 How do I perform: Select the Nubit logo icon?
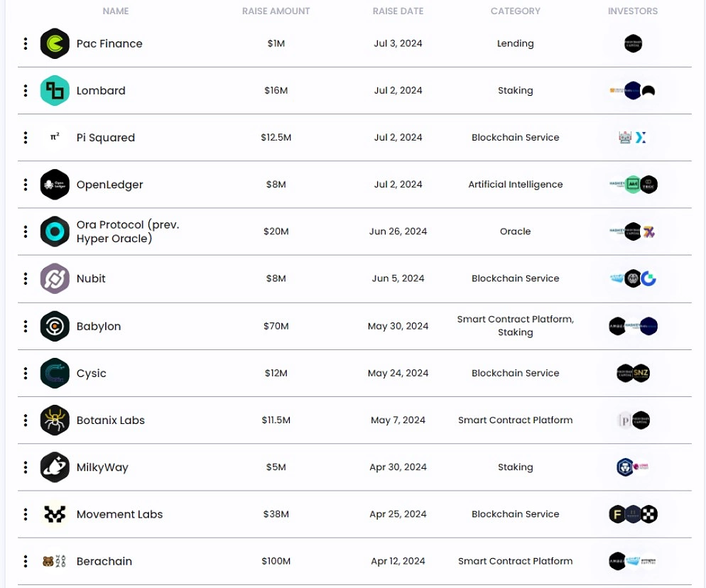point(55,278)
